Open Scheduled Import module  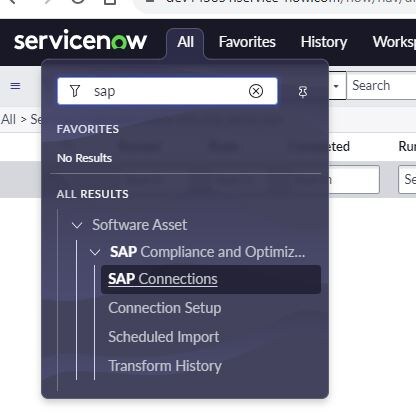(164, 337)
